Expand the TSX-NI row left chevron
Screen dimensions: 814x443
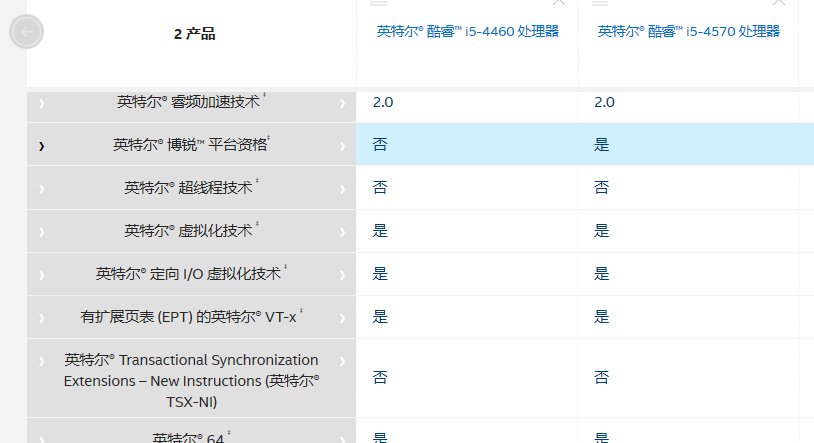(x=42, y=361)
